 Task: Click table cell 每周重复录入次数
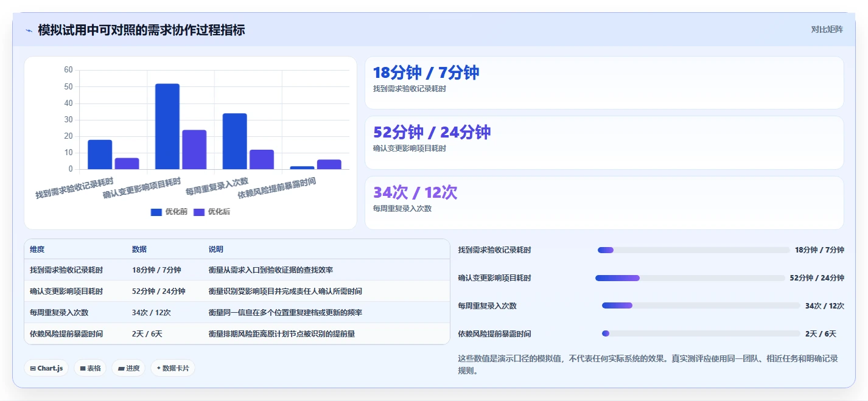point(59,313)
